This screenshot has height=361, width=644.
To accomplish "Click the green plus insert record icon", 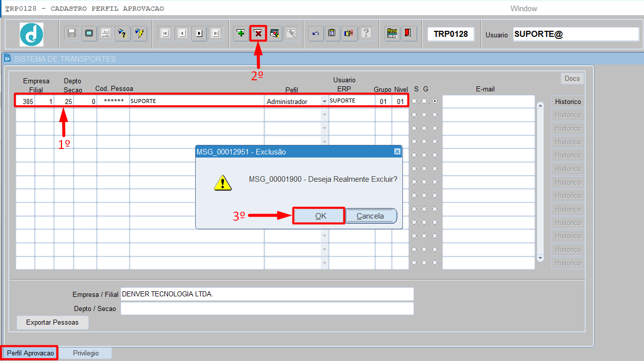I will click(x=241, y=33).
